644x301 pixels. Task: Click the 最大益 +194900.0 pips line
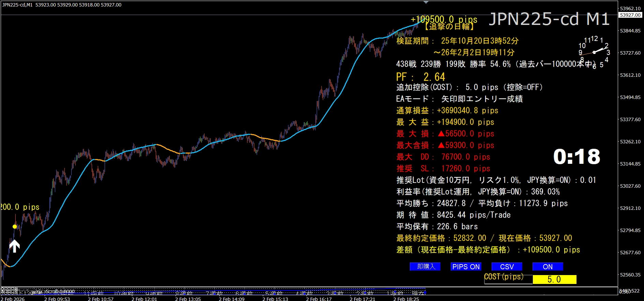pos(445,122)
